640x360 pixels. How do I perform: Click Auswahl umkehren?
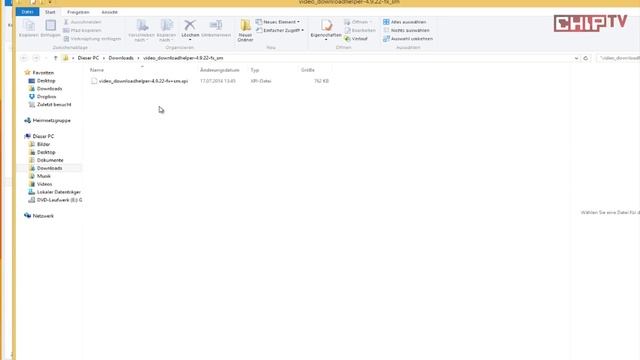pyautogui.click(x=408, y=39)
